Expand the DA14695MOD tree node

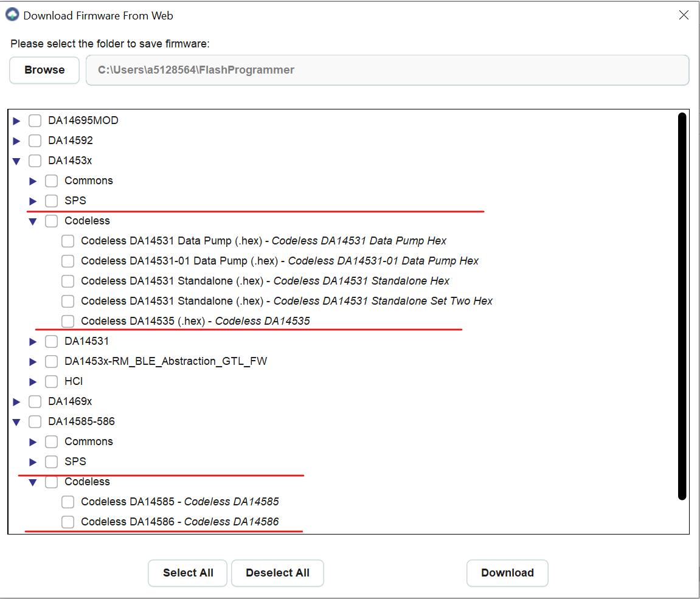[16, 121]
